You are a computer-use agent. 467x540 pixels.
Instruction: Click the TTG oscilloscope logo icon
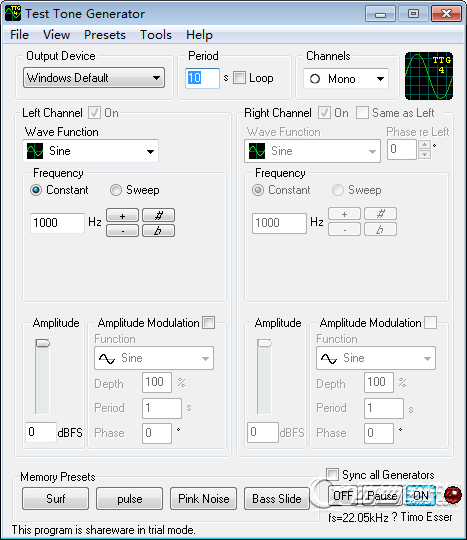coord(429,76)
